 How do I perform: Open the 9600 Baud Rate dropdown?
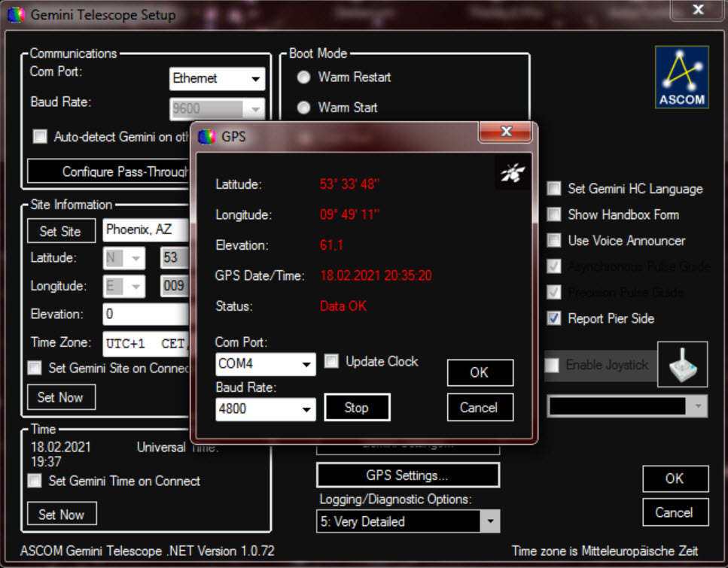coord(255,109)
